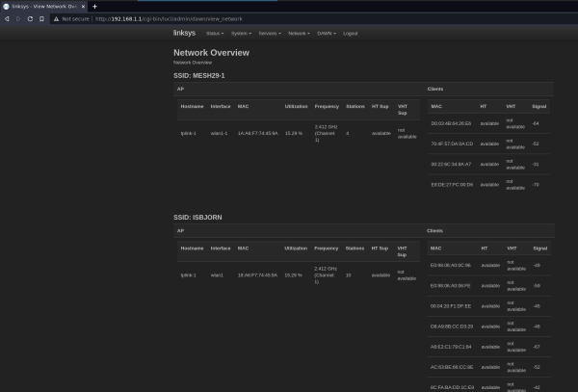Screen dimensions: 578x392
Task: Click client MAC 00:02:6B:64:35:E0
Action: (451, 123)
